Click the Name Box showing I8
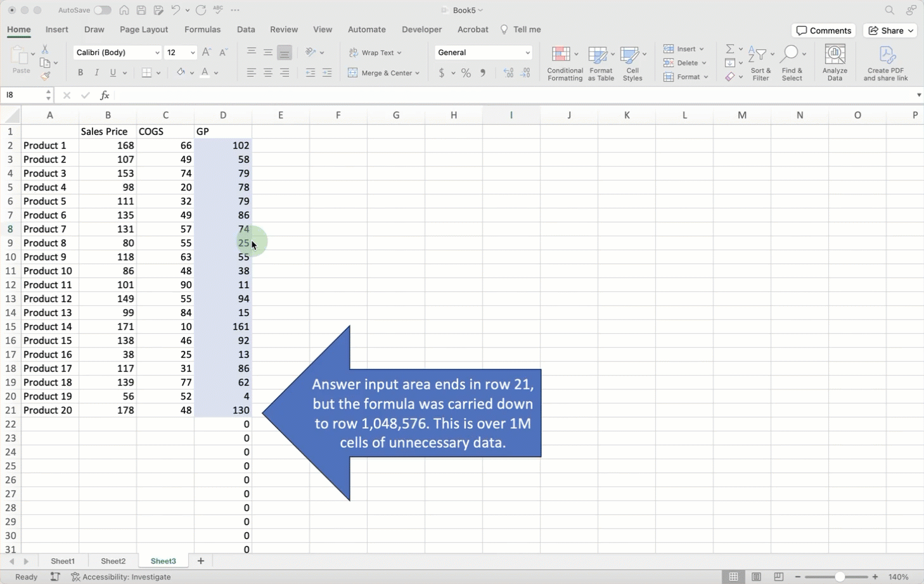Image resolution: width=924 pixels, height=584 pixels. click(x=24, y=95)
